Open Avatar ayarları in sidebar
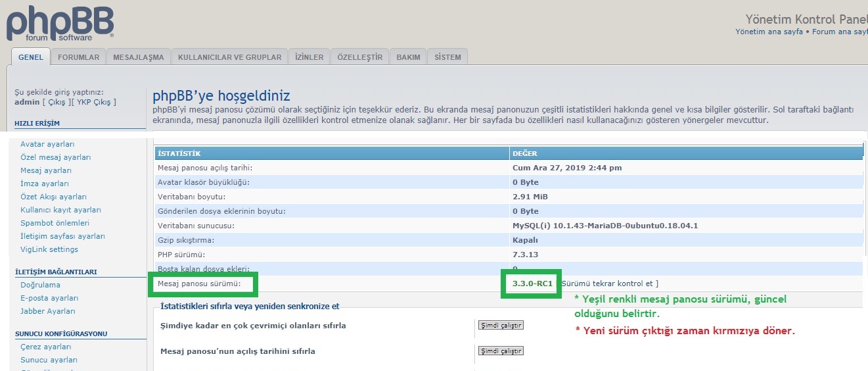Screen dimensions: 868x371 click(x=47, y=144)
